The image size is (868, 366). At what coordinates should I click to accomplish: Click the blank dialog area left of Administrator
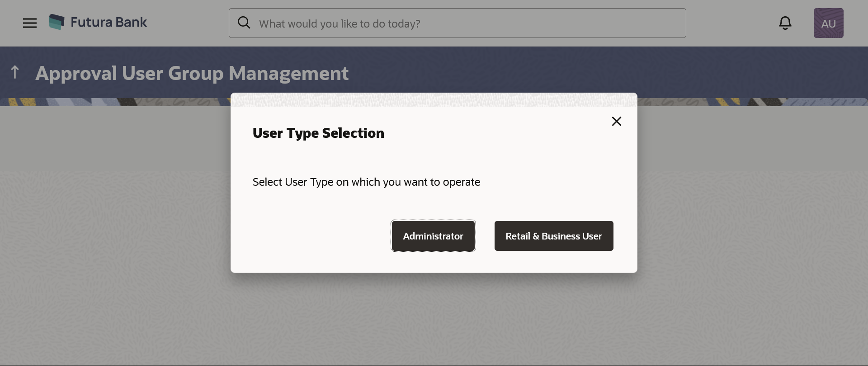click(x=316, y=236)
